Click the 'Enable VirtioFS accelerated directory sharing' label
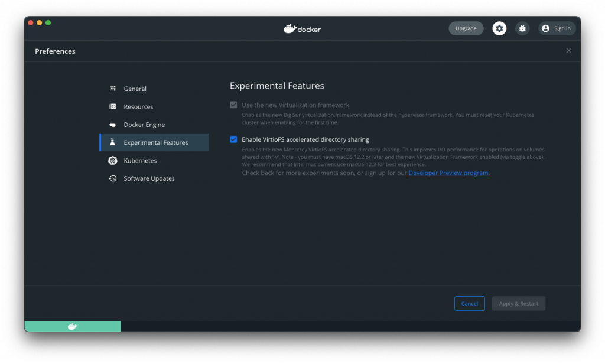This screenshot has height=364, width=605. point(305,139)
